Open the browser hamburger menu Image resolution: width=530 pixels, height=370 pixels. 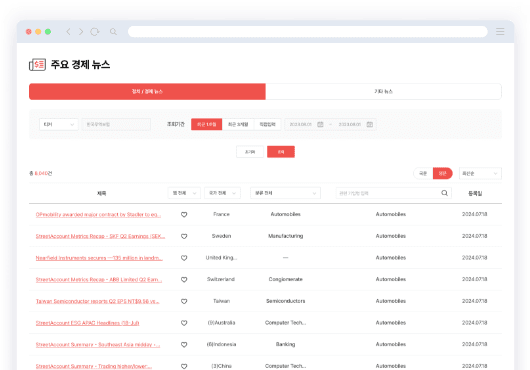tap(500, 32)
